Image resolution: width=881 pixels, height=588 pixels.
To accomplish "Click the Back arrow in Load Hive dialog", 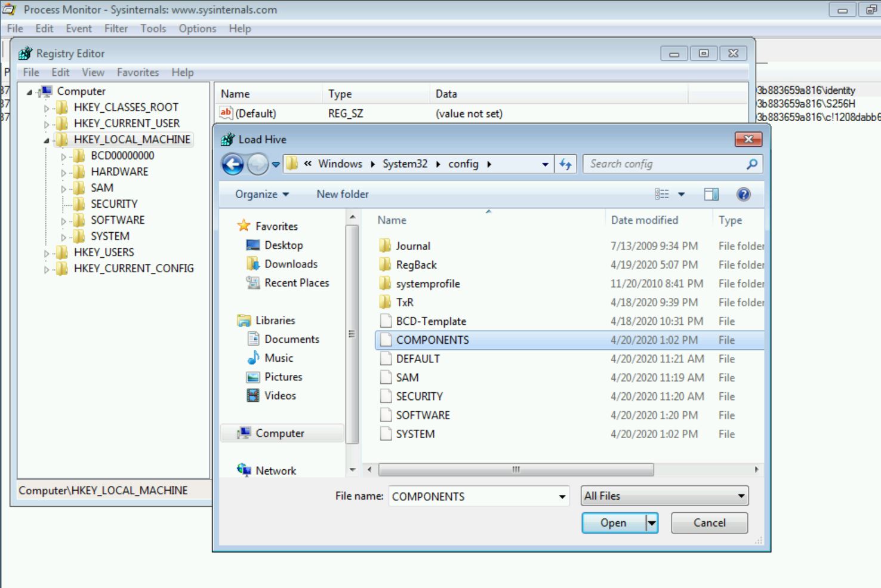I will [233, 164].
